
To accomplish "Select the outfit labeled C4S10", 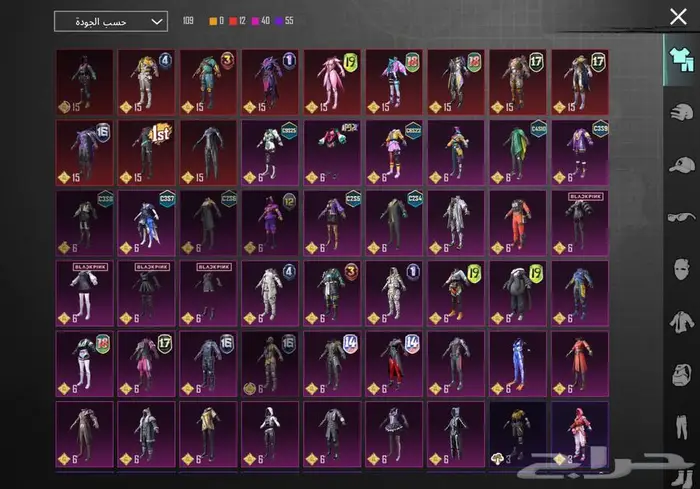I will click(x=518, y=152).
